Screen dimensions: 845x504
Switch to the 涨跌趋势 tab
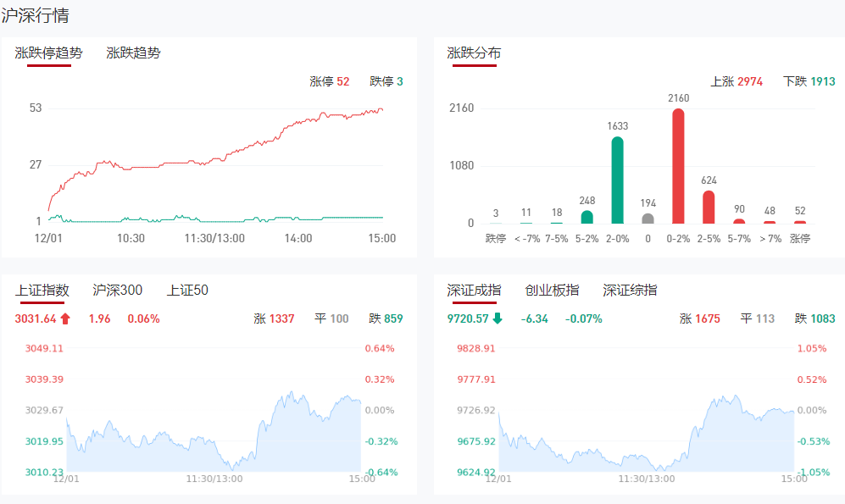[x=133, y=53]
